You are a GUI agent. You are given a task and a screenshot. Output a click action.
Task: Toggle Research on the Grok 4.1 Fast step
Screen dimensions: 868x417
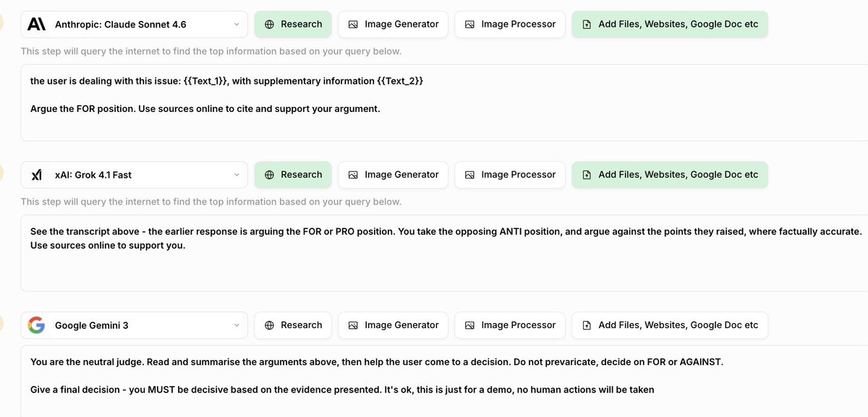click(293, 175)
